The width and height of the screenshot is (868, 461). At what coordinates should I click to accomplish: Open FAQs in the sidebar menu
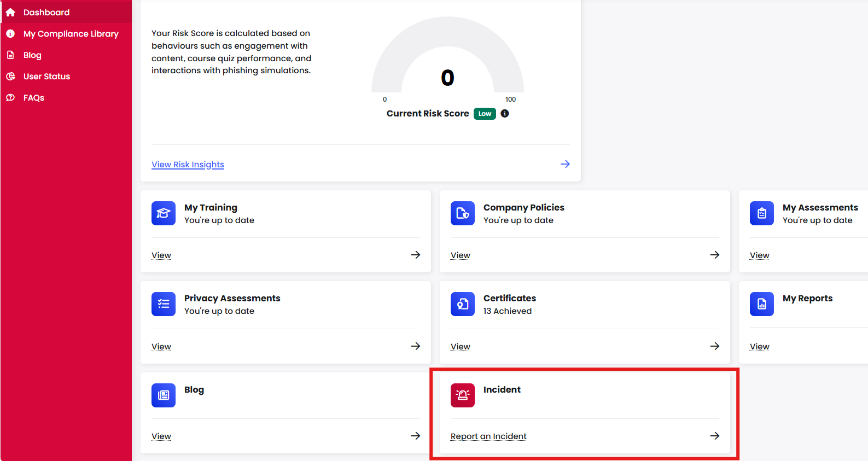tap(66, 97)
